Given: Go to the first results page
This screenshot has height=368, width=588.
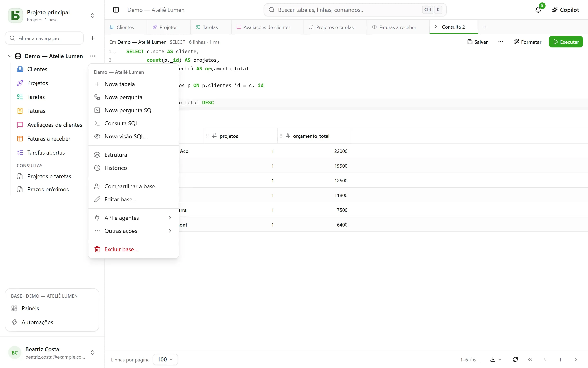Looking at the screenshot, I should point(530,359).
